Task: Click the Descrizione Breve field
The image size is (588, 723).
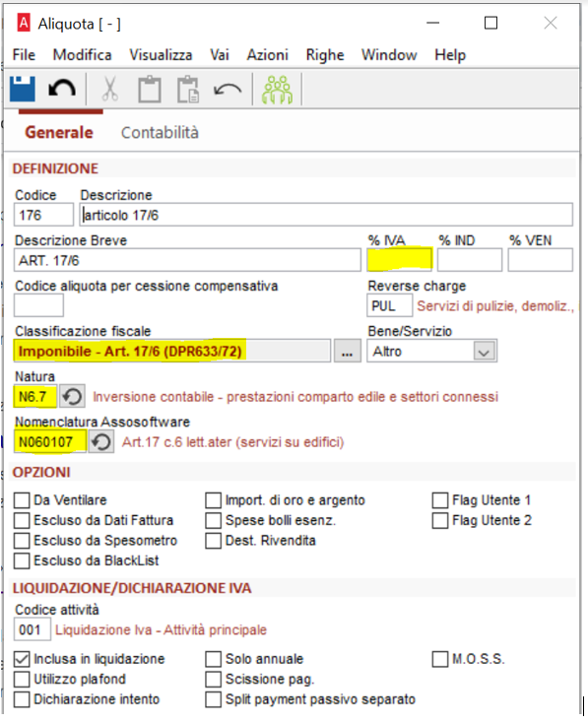Action: click(187, 260)
